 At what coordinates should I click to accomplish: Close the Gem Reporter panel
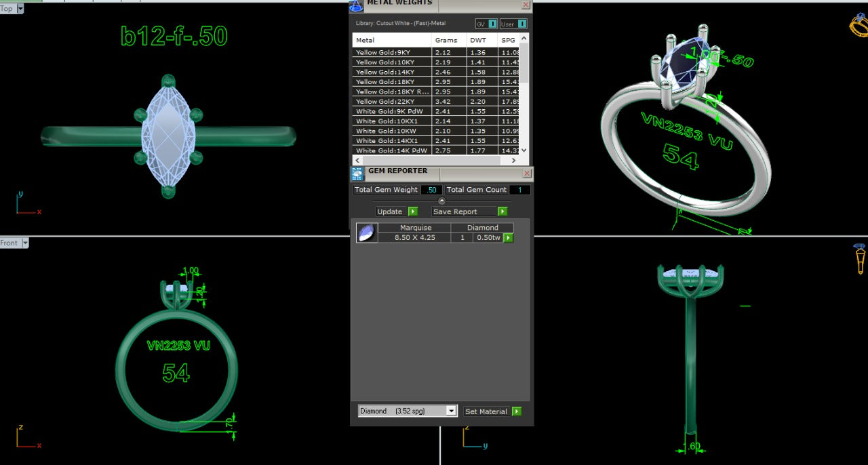tap(527, 174)
